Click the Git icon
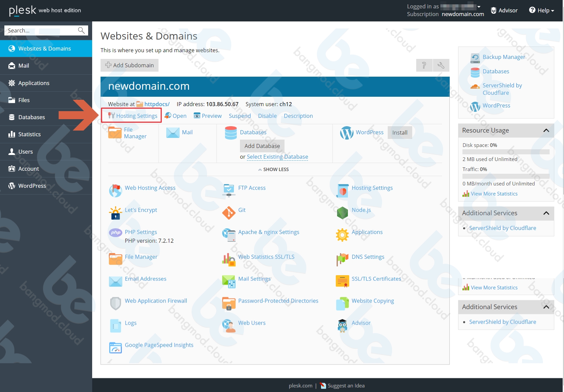The width and height of the screenshot is (564, 392). [229, 213]
